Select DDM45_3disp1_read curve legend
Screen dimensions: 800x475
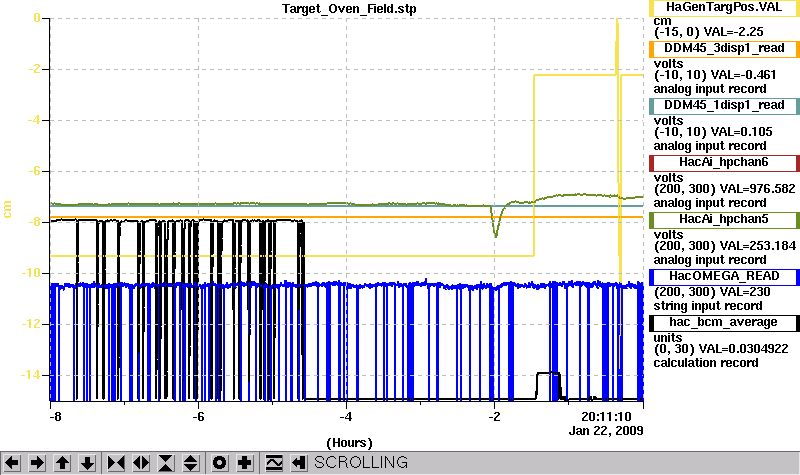(724, 48)
